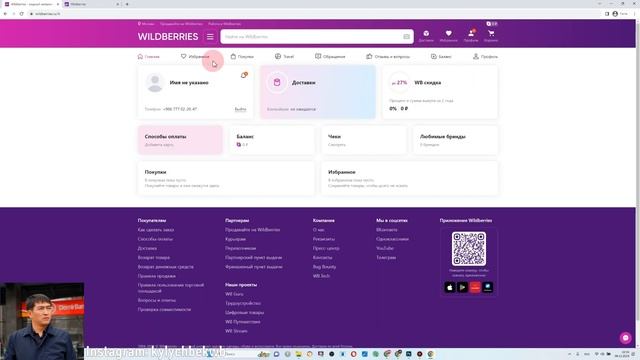Open the Пресс-центр footer link
Viewport: 640px width, 360px height.
[x=326, y=248]
